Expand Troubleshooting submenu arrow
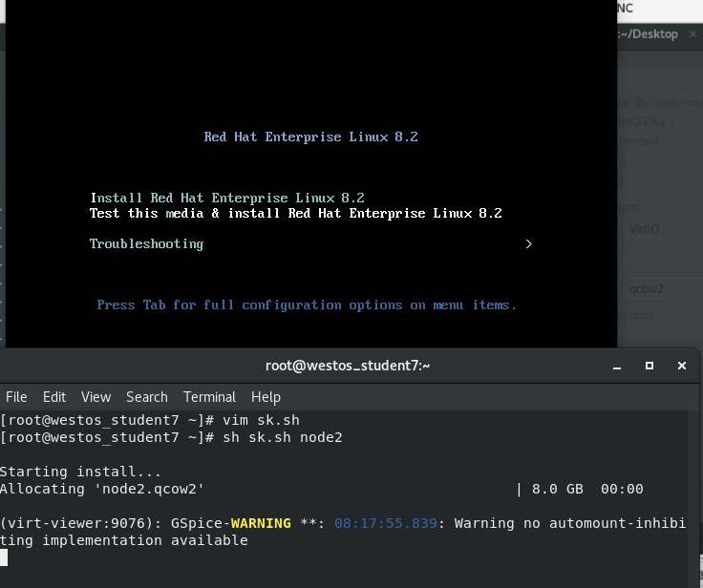 tap(528, 243)
